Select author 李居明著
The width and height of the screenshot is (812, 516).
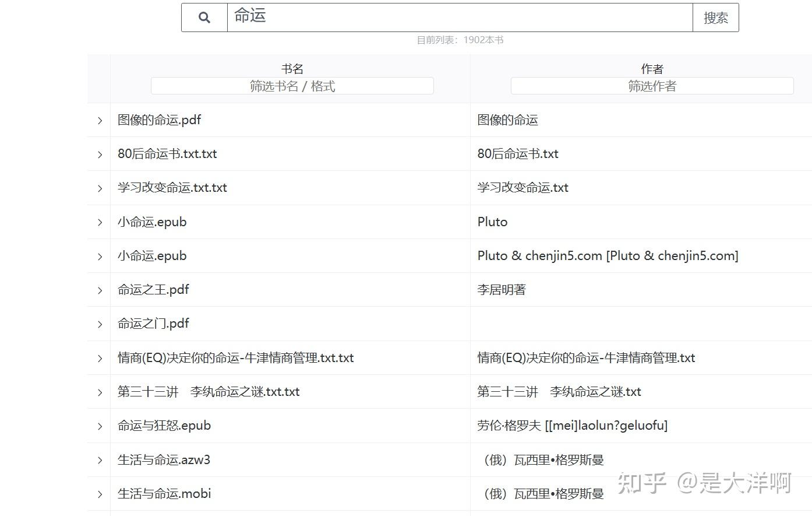pos(501,290)
